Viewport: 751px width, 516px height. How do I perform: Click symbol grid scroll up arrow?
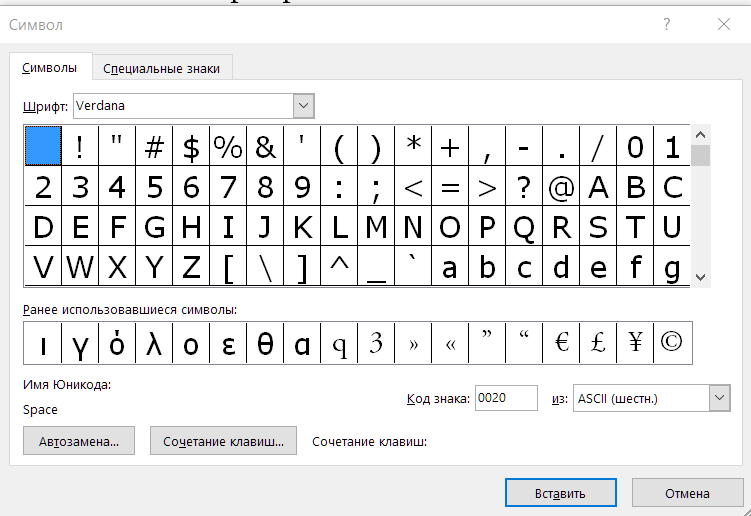[x=700, y=135]
